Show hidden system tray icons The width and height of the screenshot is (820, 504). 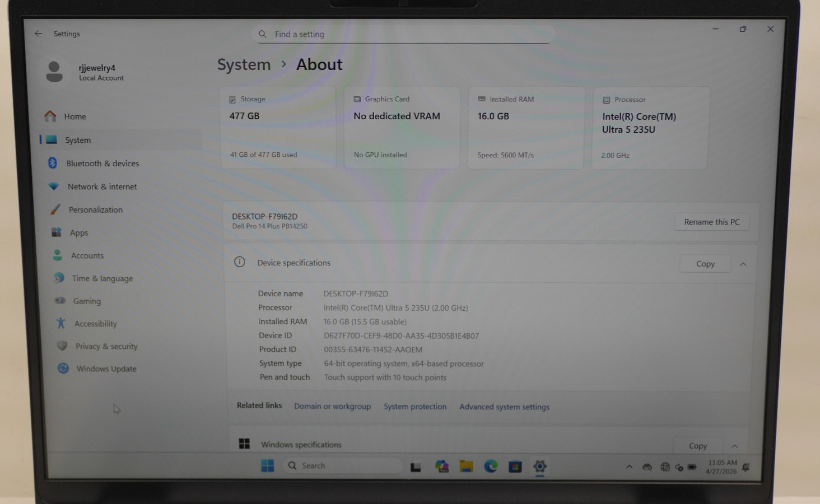630,466
